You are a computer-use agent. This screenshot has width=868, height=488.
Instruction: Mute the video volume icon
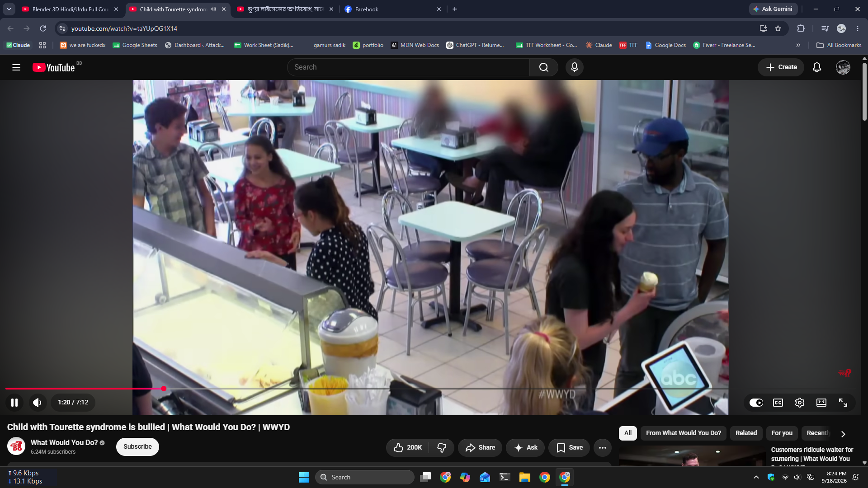click(38, 403)
